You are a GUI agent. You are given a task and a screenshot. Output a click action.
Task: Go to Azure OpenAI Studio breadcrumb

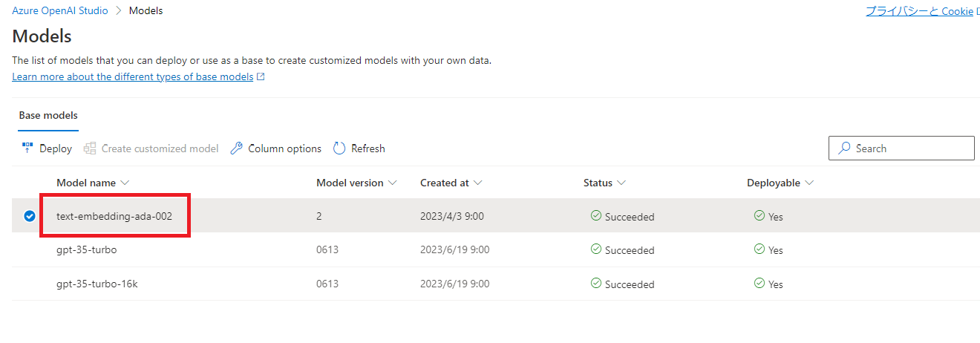click(59, 11)
